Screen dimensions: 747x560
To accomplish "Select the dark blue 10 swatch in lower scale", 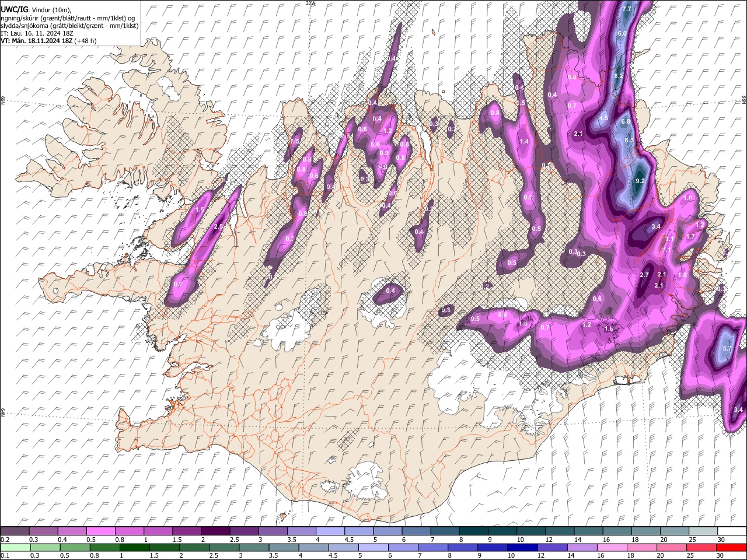I will [521, 547].
